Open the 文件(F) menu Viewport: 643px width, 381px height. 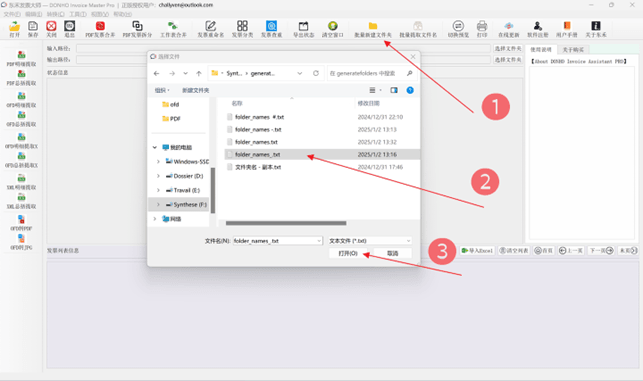point(12,14)
